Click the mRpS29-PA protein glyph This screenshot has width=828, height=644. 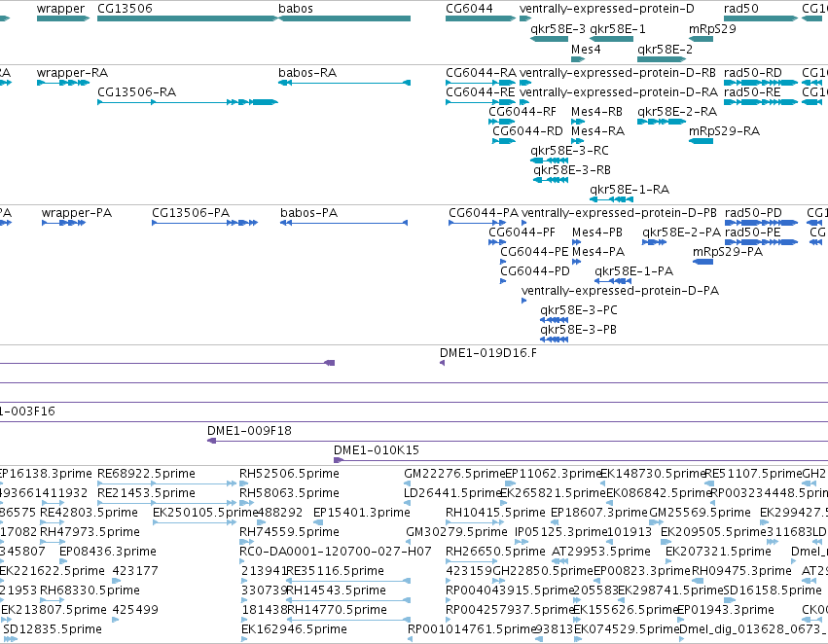point(702,262)
